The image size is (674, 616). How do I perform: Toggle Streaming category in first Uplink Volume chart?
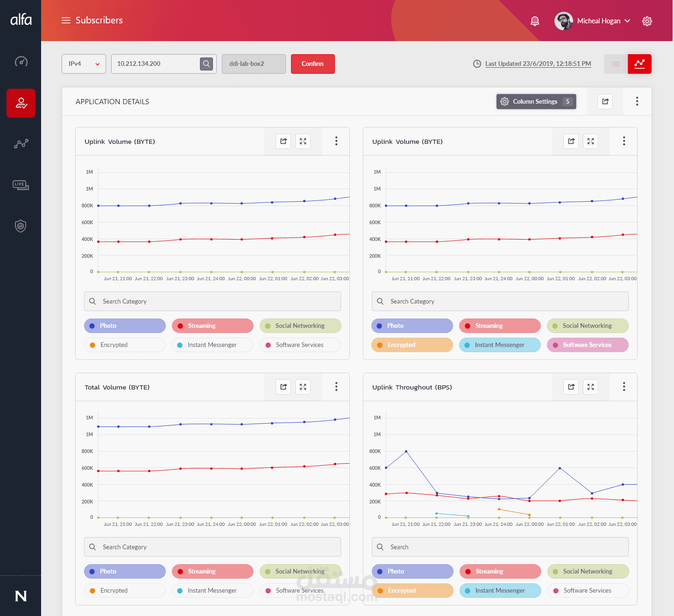pyautogui.click(x=213, y=326)
